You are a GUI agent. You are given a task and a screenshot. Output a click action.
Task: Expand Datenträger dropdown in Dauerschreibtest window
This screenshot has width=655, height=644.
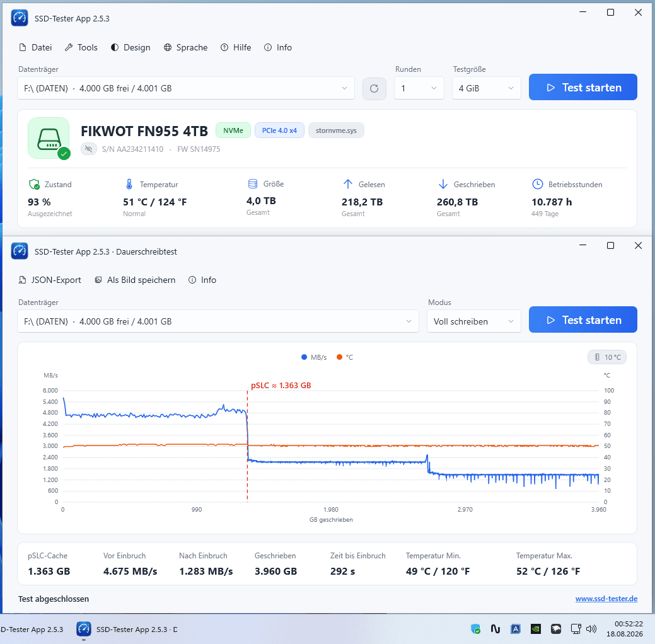(218, 321)
